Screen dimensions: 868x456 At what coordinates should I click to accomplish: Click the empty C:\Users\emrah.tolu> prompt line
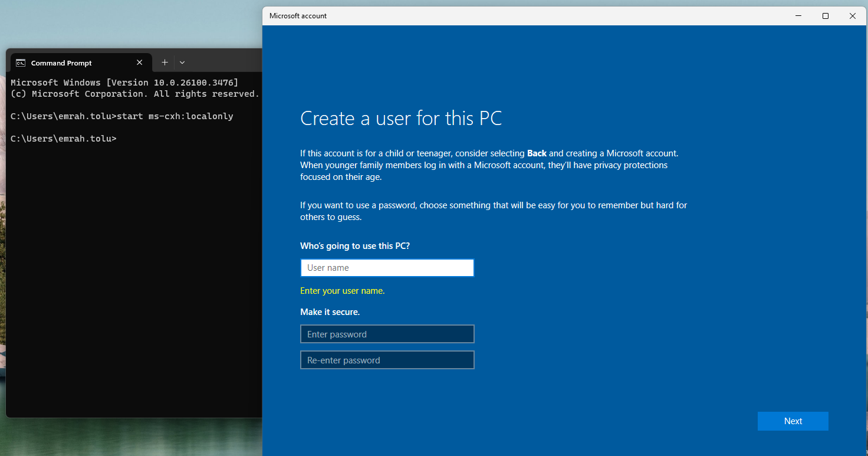click(64, 139)
